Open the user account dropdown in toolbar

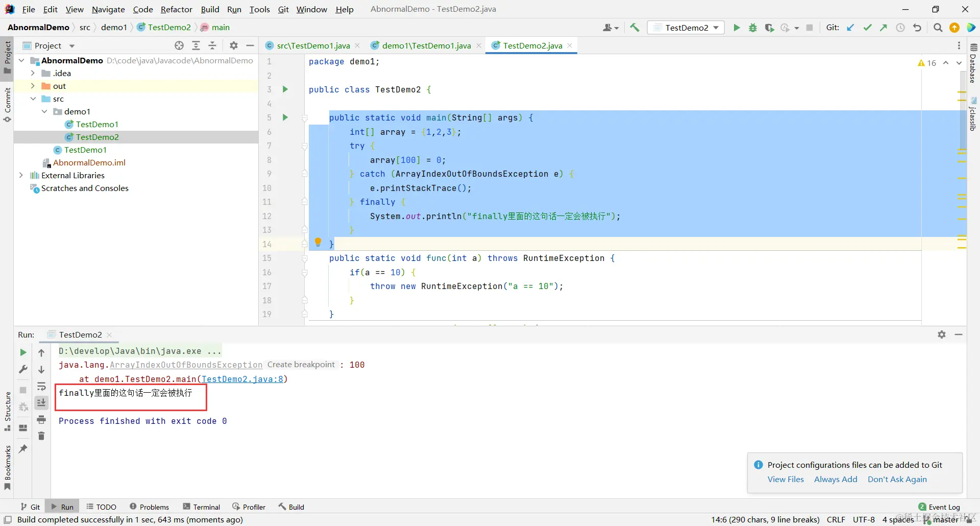pyautogui.click(x=610, y=28)
